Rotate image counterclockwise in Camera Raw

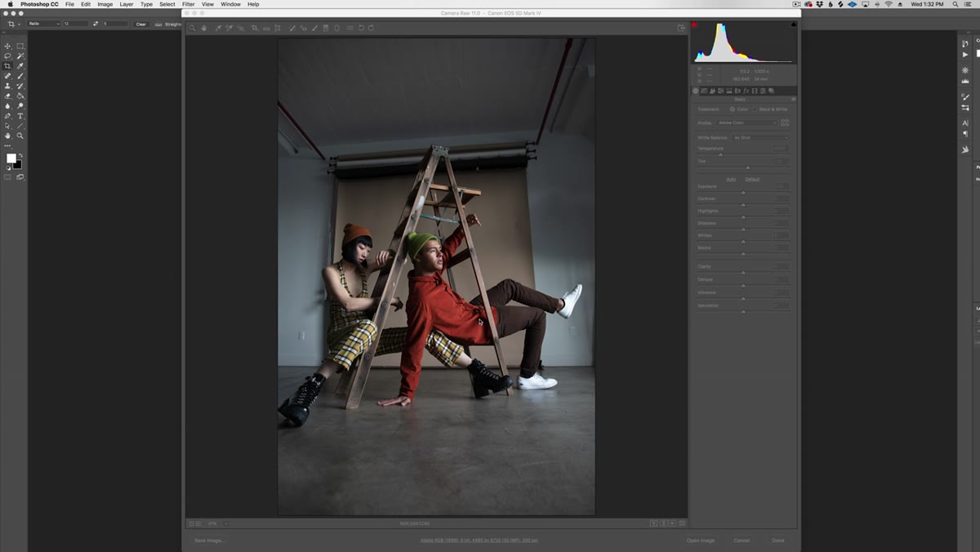[x=361, y=28]
